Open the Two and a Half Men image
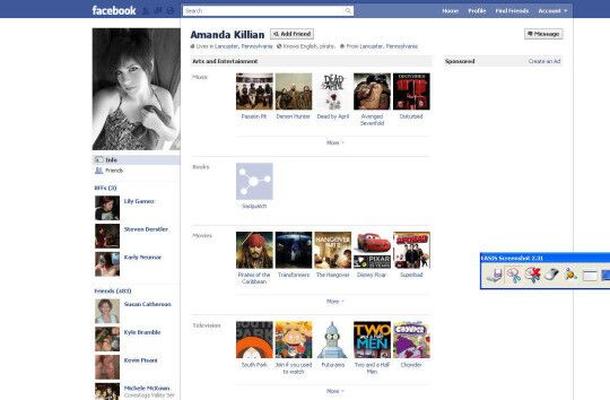 (372, 340)
